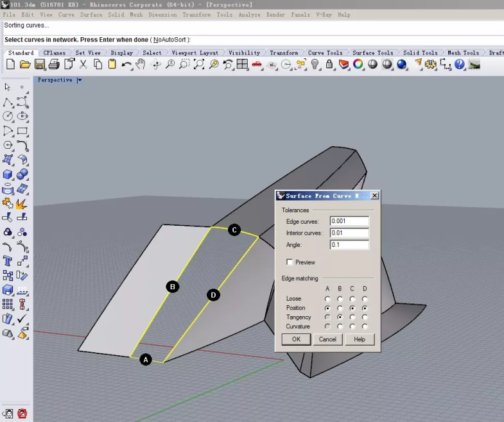Viewport: 504px width, 422px height.
Task: Open the Surface menu
Action: pyautogui.click(x=91, y=14)
